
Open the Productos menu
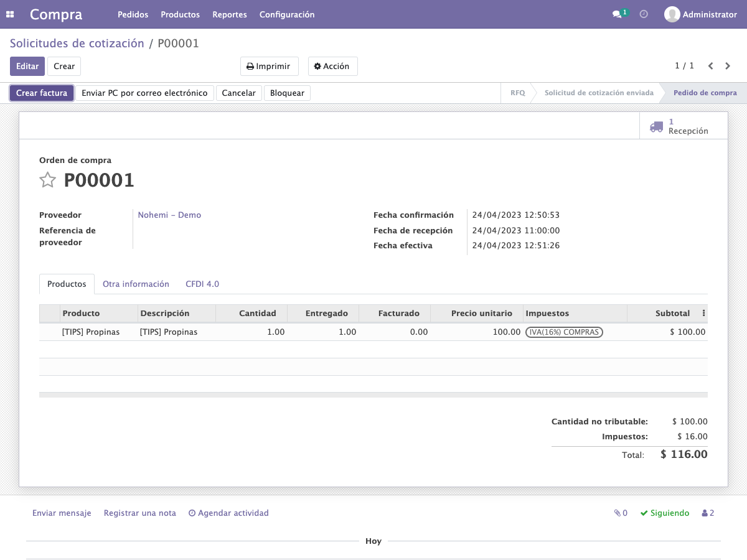tap(180, 14)
